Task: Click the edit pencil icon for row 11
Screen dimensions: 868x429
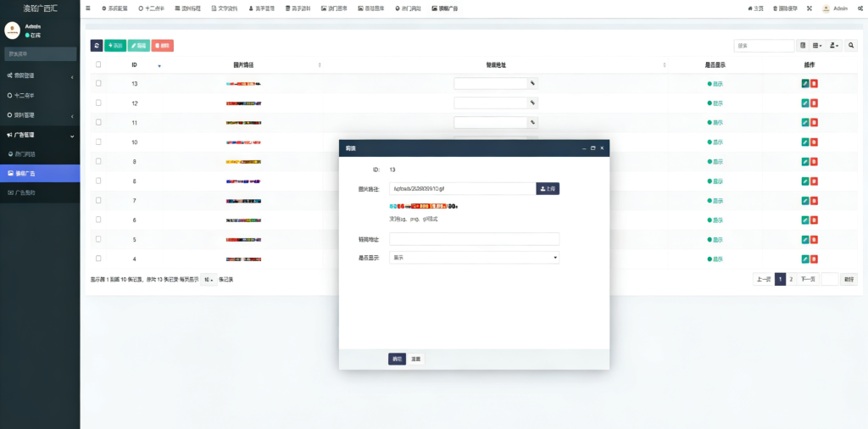Action: [x=805, y=122]
